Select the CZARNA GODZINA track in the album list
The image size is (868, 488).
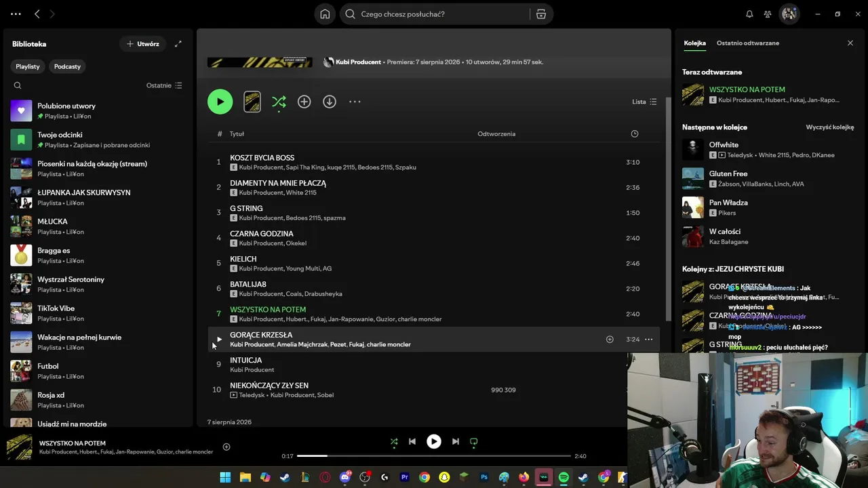click(434, 238)
